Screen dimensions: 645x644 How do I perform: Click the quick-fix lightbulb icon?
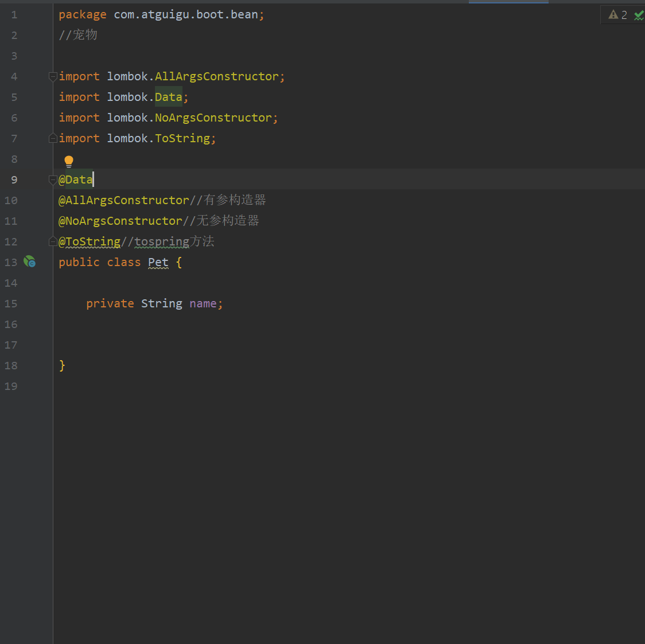[x=69, y=161]
